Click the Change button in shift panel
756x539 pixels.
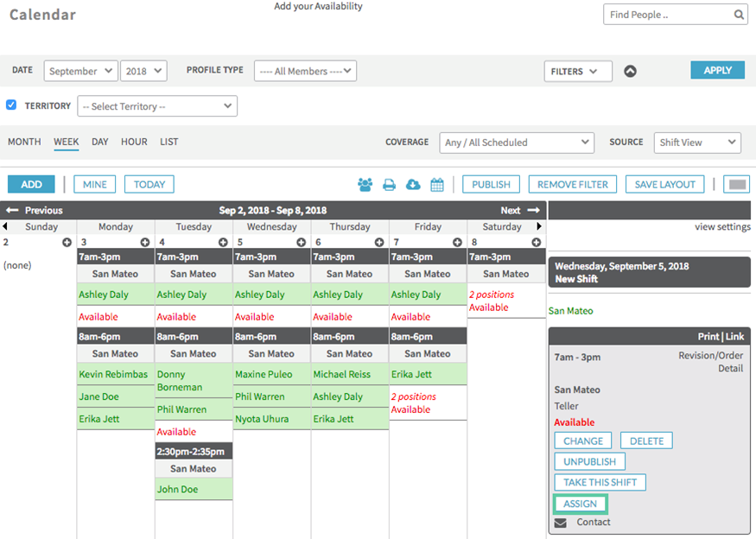tap(583, 441)
